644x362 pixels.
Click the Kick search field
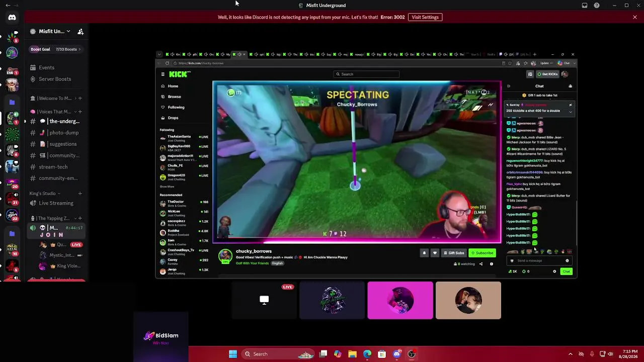[366, 74]
